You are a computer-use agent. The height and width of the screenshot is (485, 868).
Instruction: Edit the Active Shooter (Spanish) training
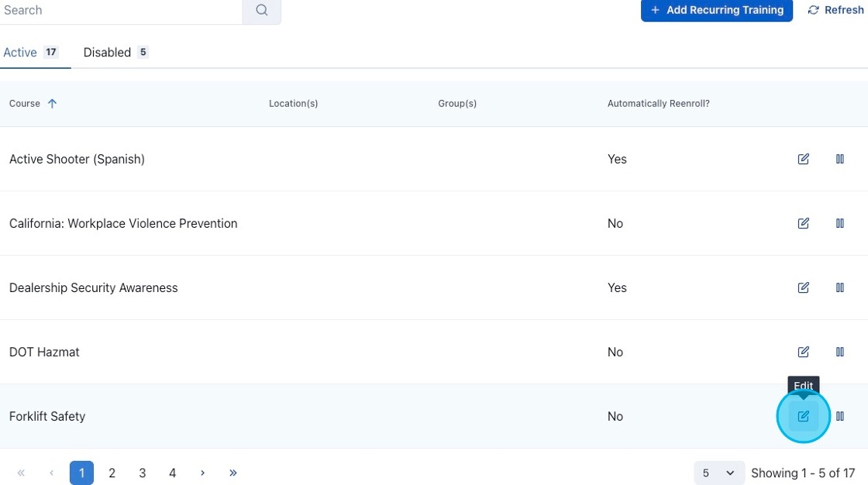pos(803,159)
